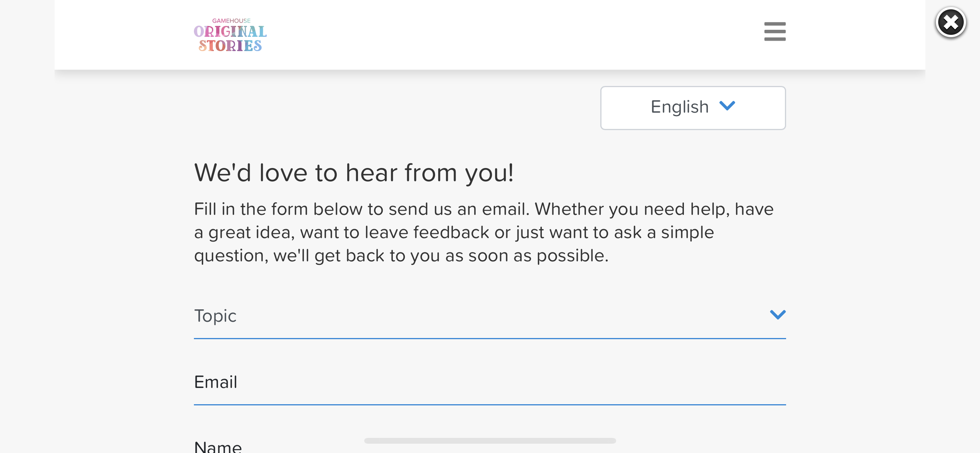980x453 pixels.
Task: Open the hamburger menu
Action: (x=775, y=31)
